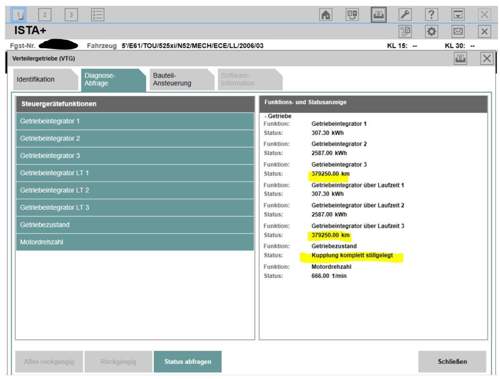Choose Getriebeintegrator LT 2 row
Screen dimensions: 500x379
pos(135,190)
